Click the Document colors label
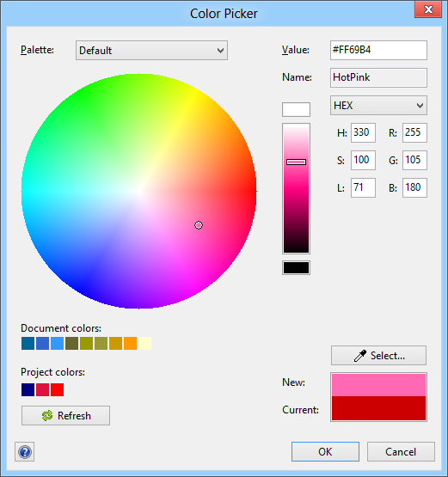 coord(61,328)
